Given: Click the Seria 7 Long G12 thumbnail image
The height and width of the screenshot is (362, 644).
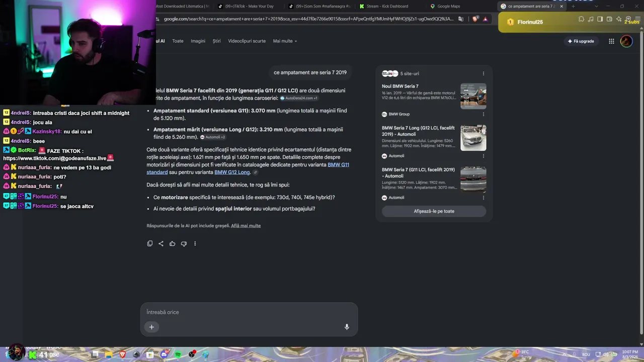Looking at the screenshot, I should point(473,138).
